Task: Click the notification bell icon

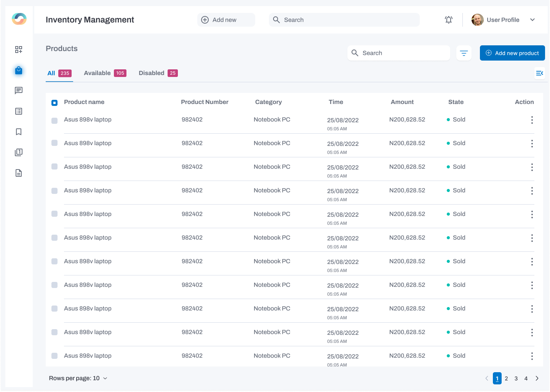Action: click(x=448, y=19)
